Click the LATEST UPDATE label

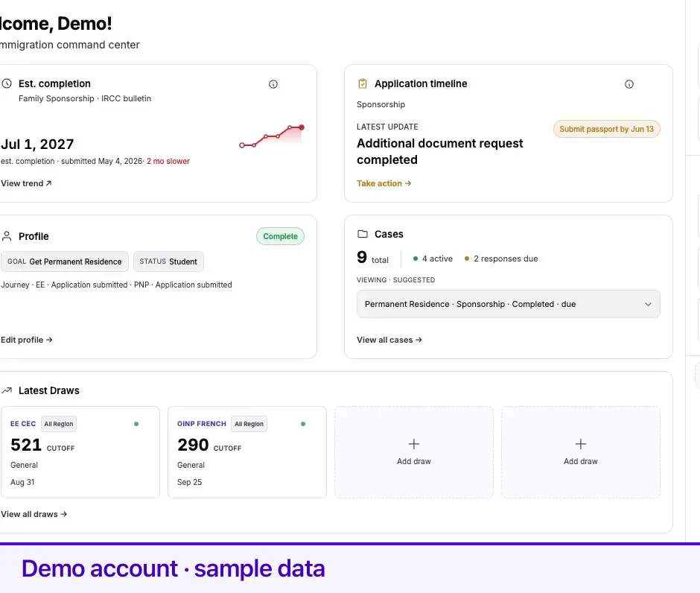(387, 127)
